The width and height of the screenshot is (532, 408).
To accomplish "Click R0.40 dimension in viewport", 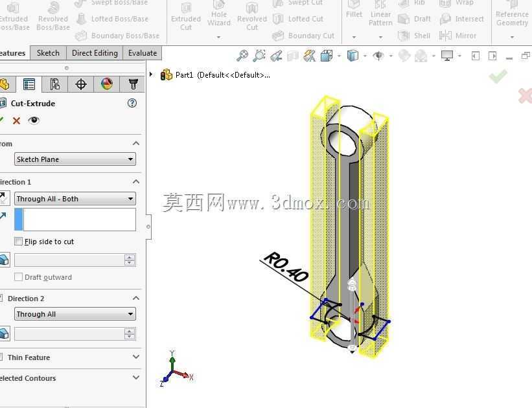I will 286,267.
